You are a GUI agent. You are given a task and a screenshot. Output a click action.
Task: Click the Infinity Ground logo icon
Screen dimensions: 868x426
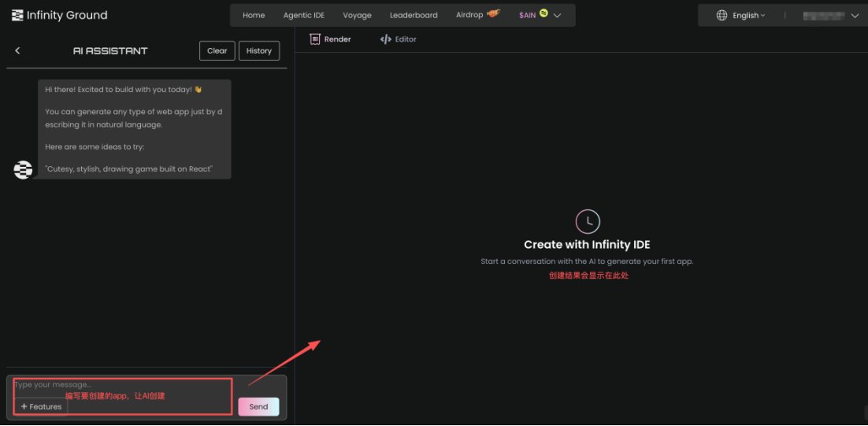coord(17,16)
